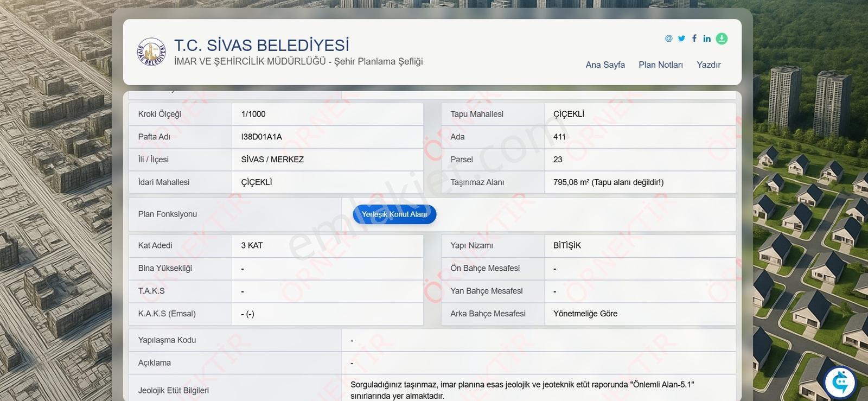The height and width of the screenshot is (401, 868).
Task: Click the green download icon
Action: (x=722, y=39)
